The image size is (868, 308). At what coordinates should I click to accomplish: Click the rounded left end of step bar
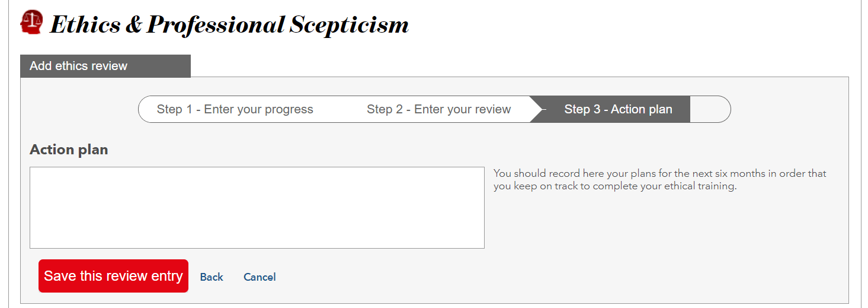[146, 109]
